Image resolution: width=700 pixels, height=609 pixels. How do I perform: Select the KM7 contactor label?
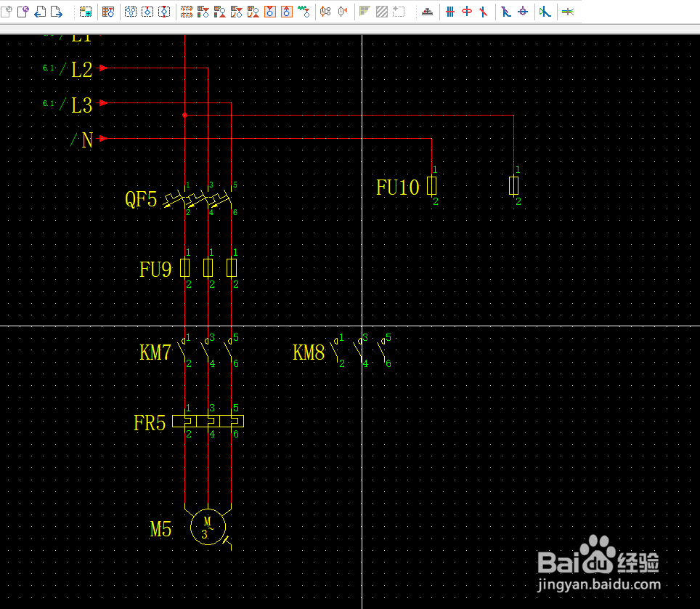click(155, 352)
